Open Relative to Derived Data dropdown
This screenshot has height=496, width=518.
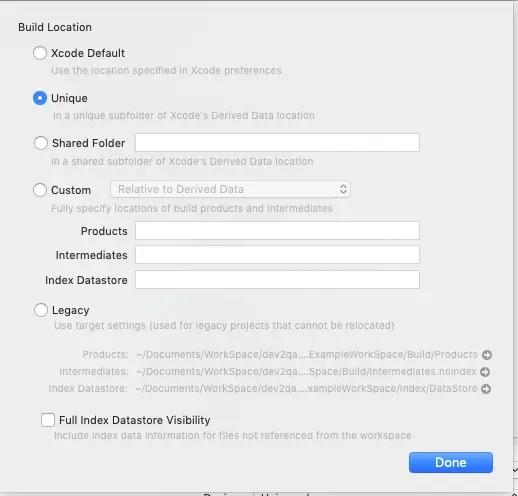coord(230,189)
